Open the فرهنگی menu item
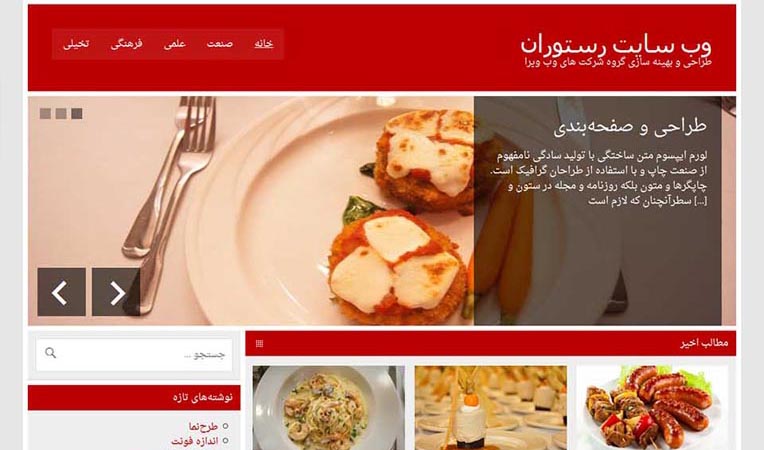This screenshot has height=450, width=764. pyautogui.click(x=127, y=44)
